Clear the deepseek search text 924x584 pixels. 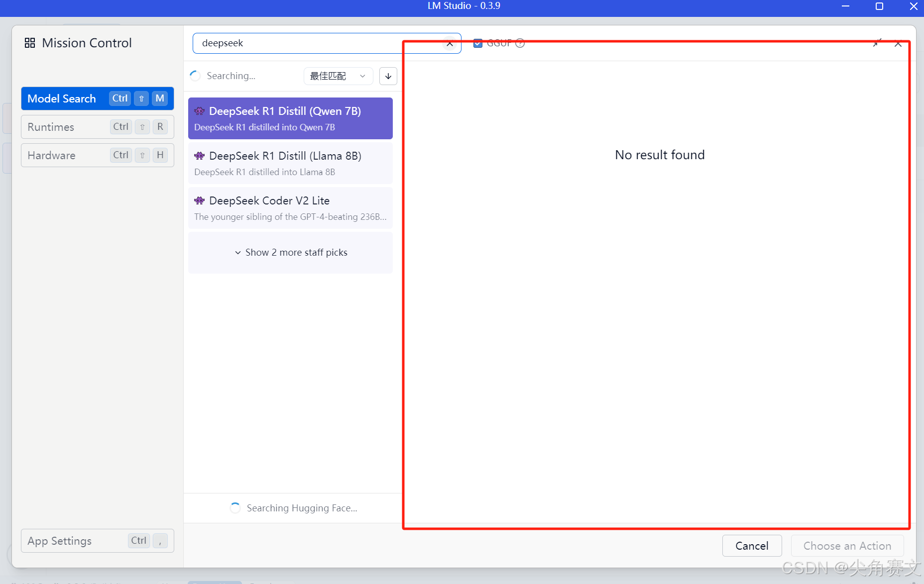450,43
